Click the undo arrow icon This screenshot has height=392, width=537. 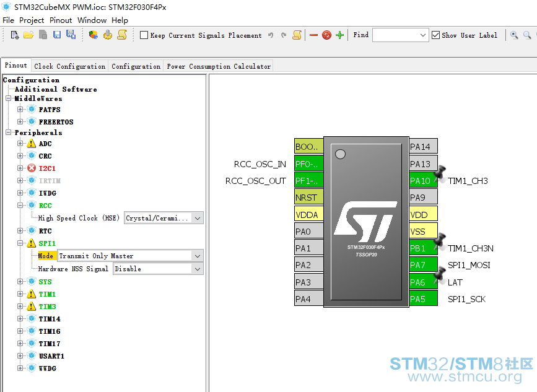tap(271, 35)
